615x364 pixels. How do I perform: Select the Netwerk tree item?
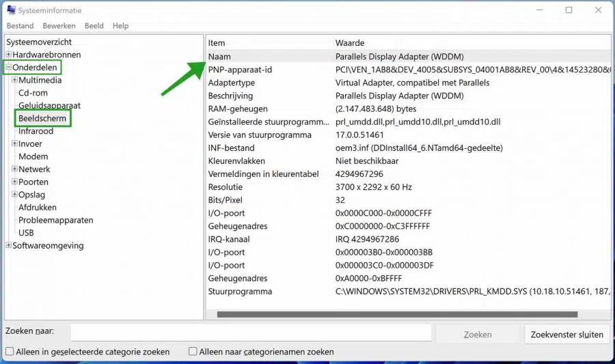34,169
